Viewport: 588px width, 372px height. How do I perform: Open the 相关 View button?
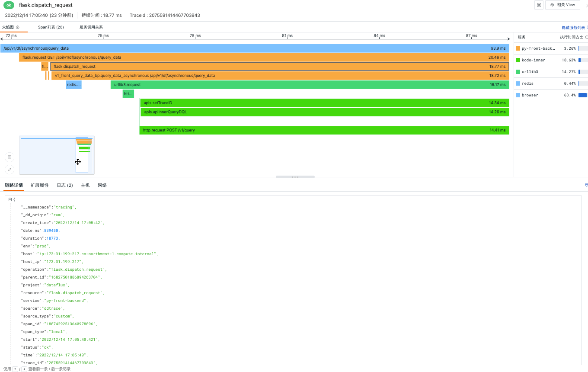[562, 5]
